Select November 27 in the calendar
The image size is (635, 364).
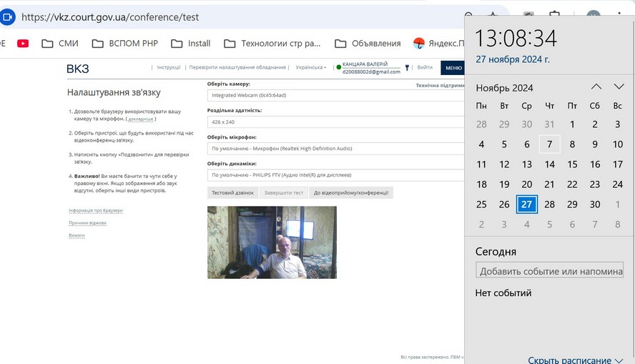click(526, 205)
